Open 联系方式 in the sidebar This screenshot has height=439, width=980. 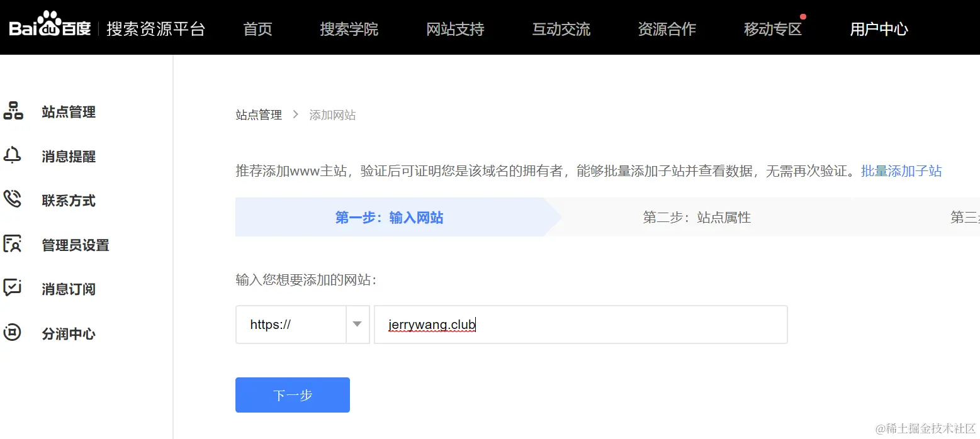click(69, 201)
